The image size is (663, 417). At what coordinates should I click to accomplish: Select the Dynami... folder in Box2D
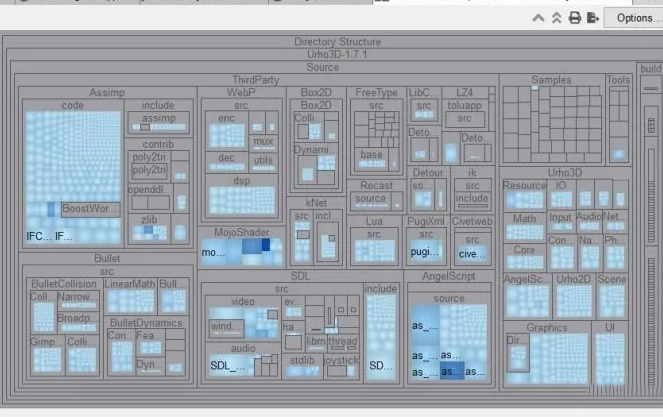pos(312,150)
